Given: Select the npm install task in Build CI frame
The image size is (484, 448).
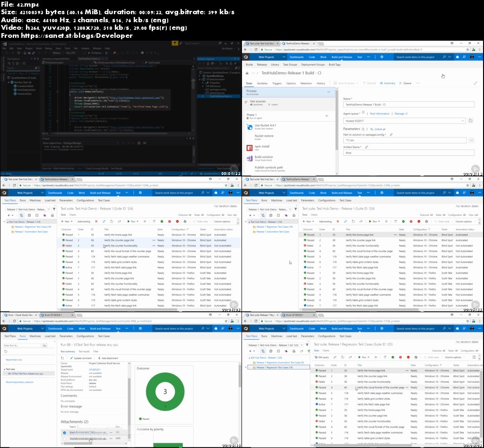Looking at the screenshot, I should click(x=291, y=148).
